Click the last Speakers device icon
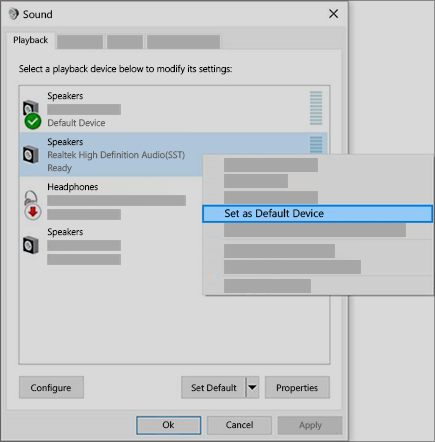Screen dimensions: 435x442 click(x=31, y=245)
